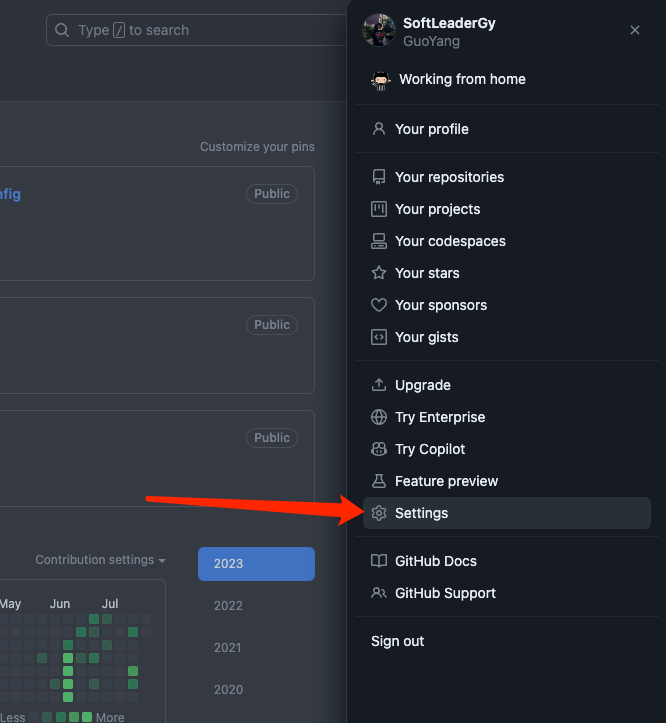Select the Your profile menu item

tap(431, 129)
